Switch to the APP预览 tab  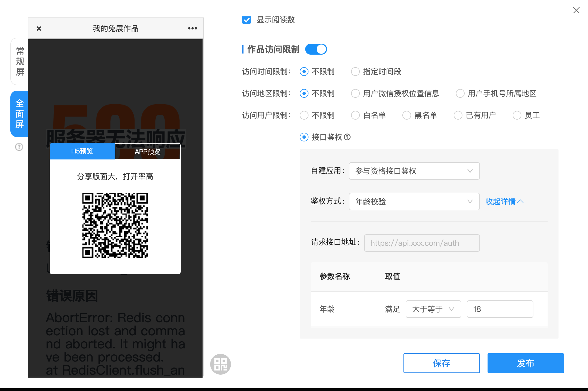pyautogui.click(x=148, y=151)
